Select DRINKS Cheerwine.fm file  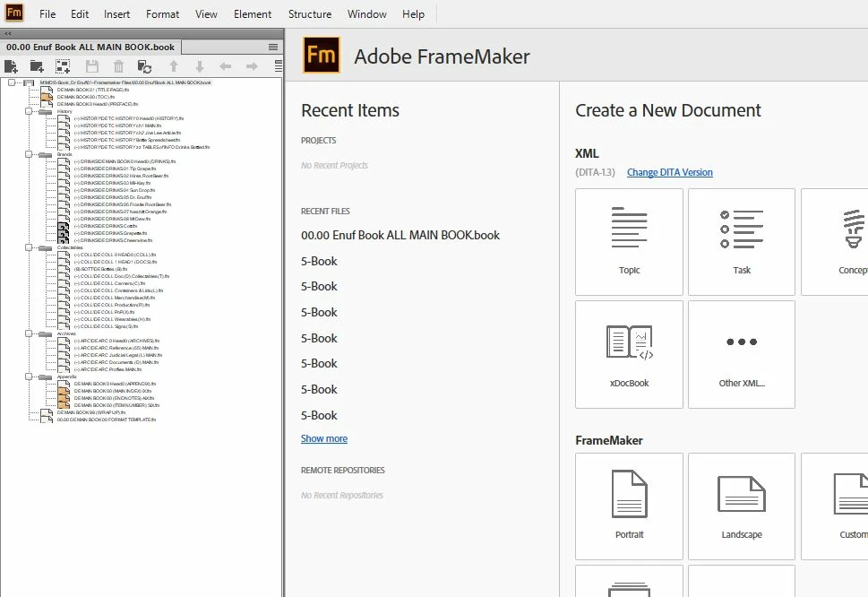113,240
